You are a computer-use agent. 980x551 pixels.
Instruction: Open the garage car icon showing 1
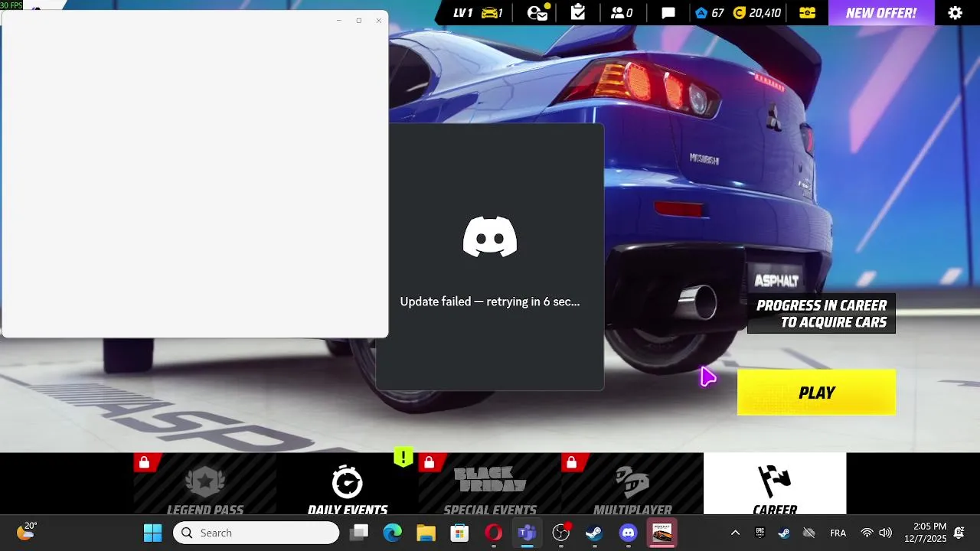click(491, 13)
